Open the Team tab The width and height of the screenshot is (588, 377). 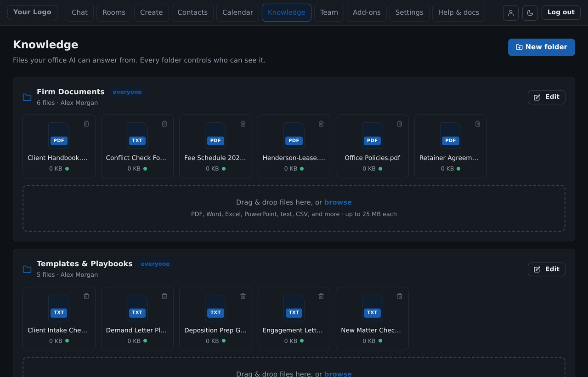(329, 12)
